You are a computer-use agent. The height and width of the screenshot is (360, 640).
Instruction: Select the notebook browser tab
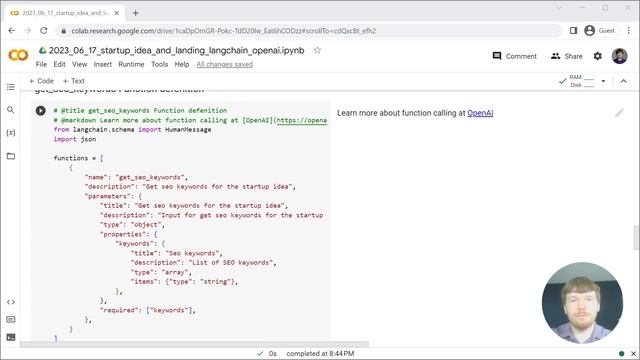(x=65, y=13)
